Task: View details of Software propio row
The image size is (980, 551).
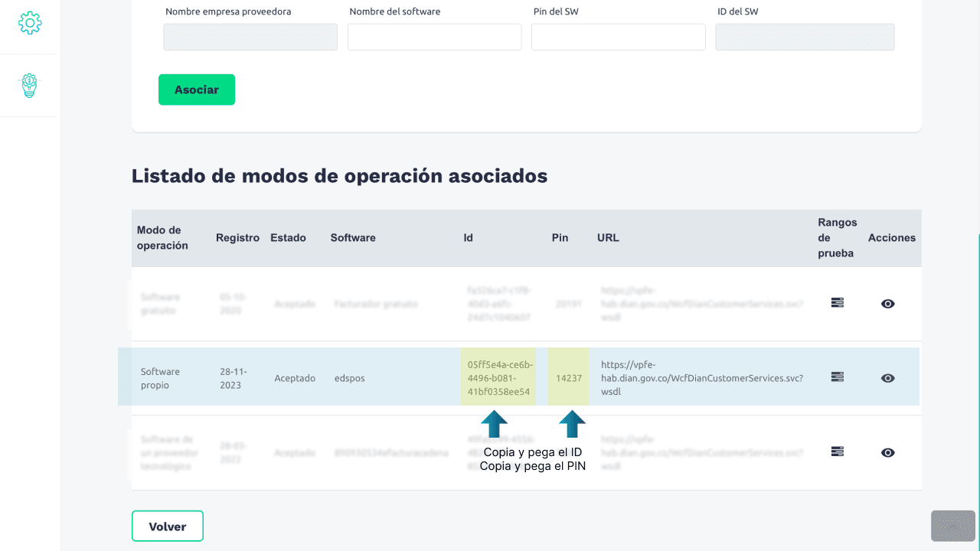Action: pyautogui.click(x=887, y=378)
